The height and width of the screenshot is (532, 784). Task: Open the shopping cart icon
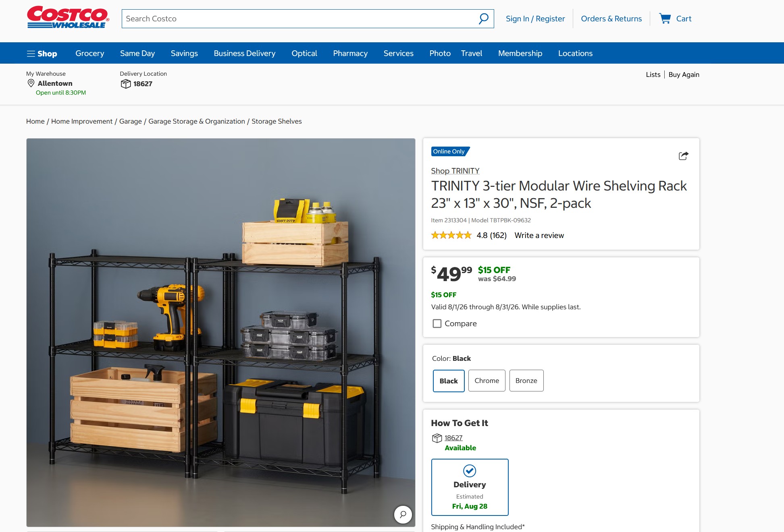point(665,19)
